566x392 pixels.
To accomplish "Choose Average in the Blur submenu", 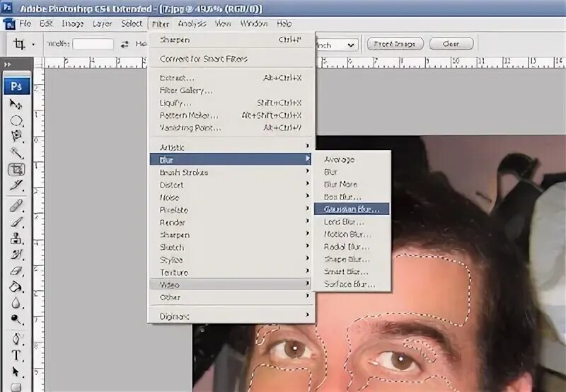I will [x=352, y=159].
